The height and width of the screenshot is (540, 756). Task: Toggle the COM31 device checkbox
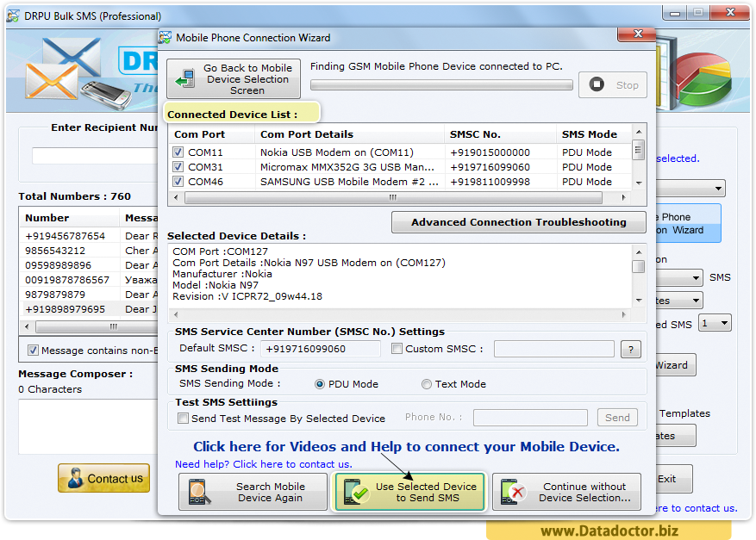(x=178, y=167)
